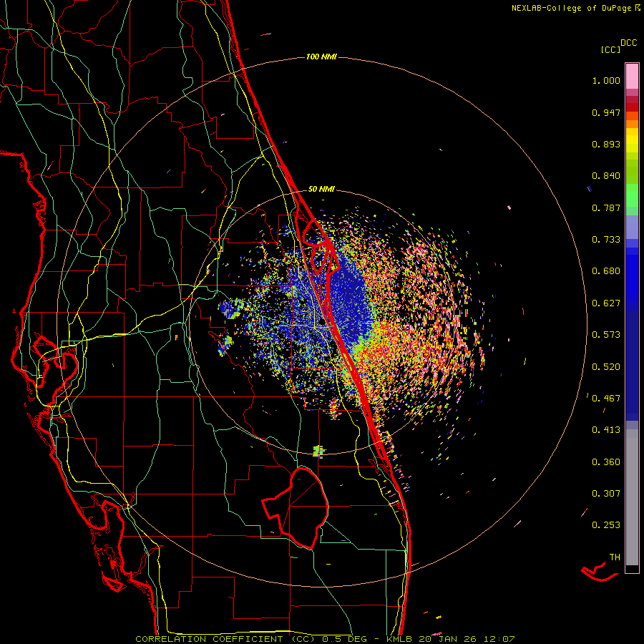The height and width of the screenshot is (644, 644).
Task: Click the TH label near the legend bottom
Action: click(615, 557)
